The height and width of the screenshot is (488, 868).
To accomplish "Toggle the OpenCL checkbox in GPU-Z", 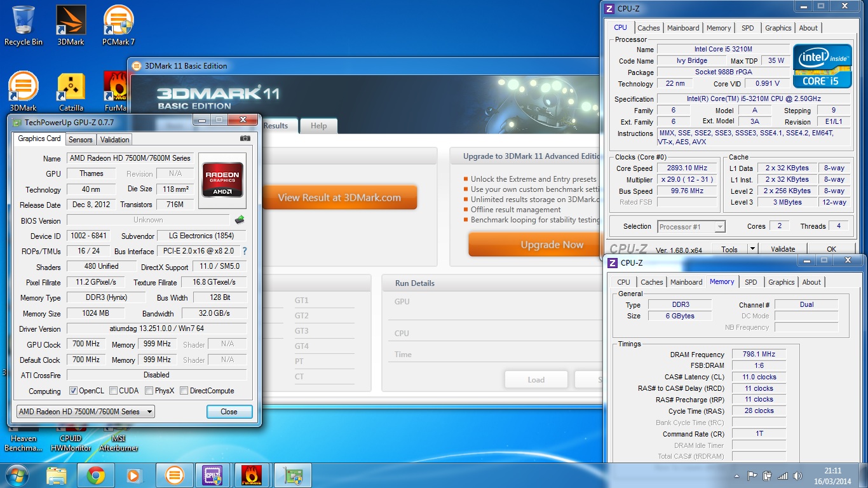I will (x=73, y=391).
